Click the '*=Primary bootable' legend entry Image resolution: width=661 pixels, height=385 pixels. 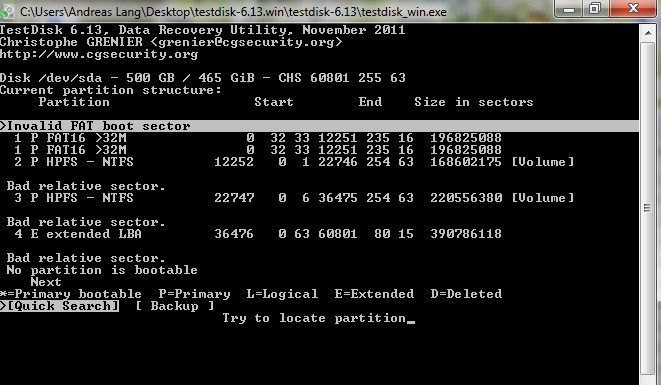point(71,294)
